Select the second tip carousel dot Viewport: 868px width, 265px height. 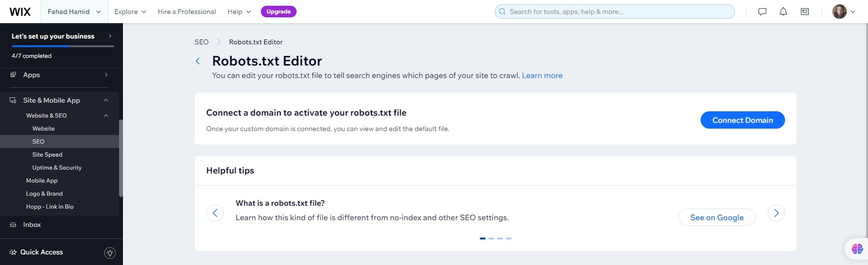tap(491, 238)
